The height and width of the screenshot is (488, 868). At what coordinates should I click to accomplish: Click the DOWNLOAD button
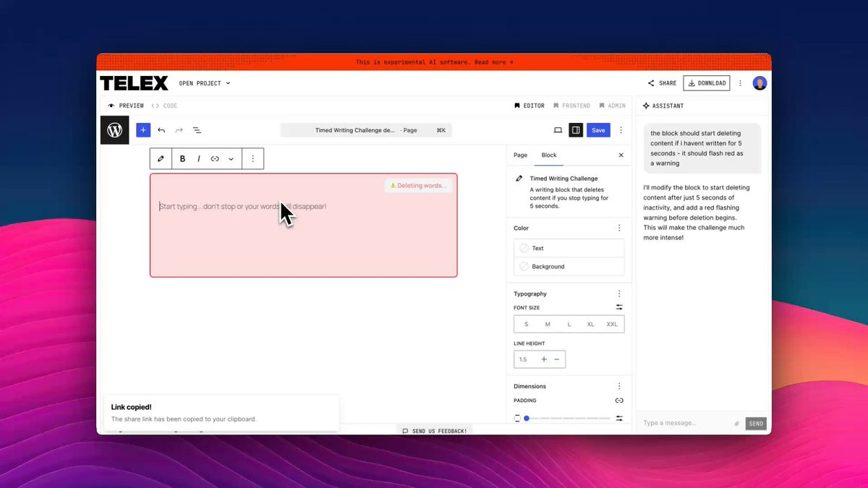click(707, 83)
